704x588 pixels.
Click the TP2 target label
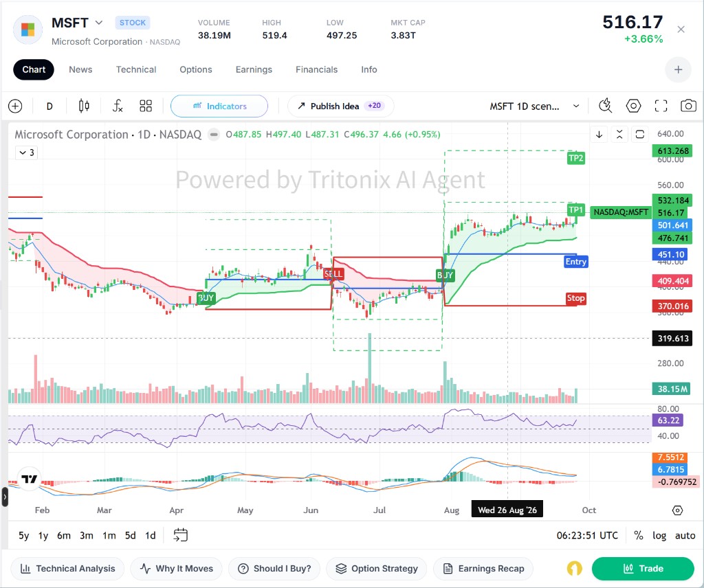click(x=575, y=158)
